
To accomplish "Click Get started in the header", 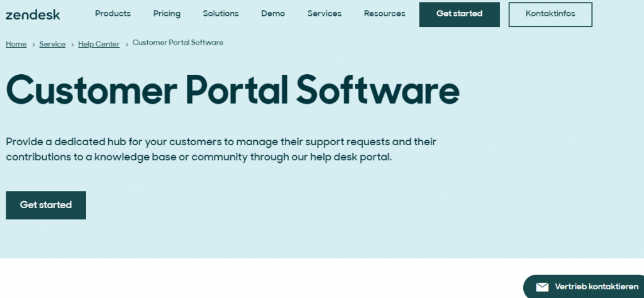I will [459, 14].
